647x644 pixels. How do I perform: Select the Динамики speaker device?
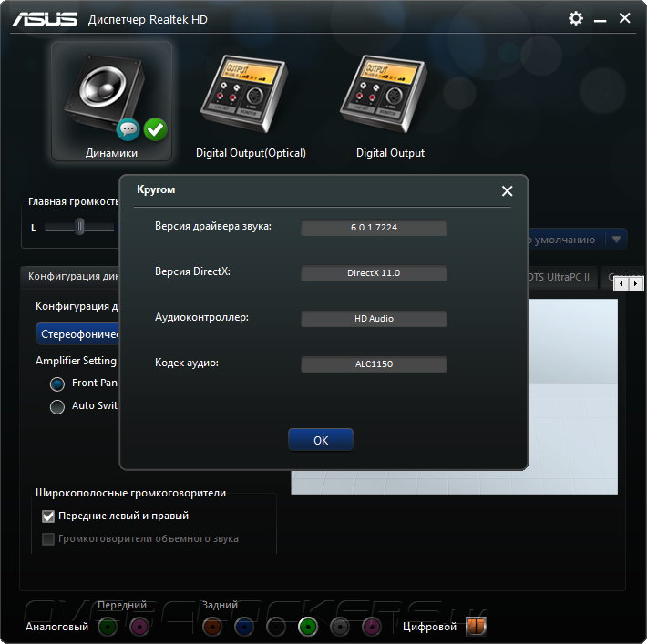click(111, 101)
